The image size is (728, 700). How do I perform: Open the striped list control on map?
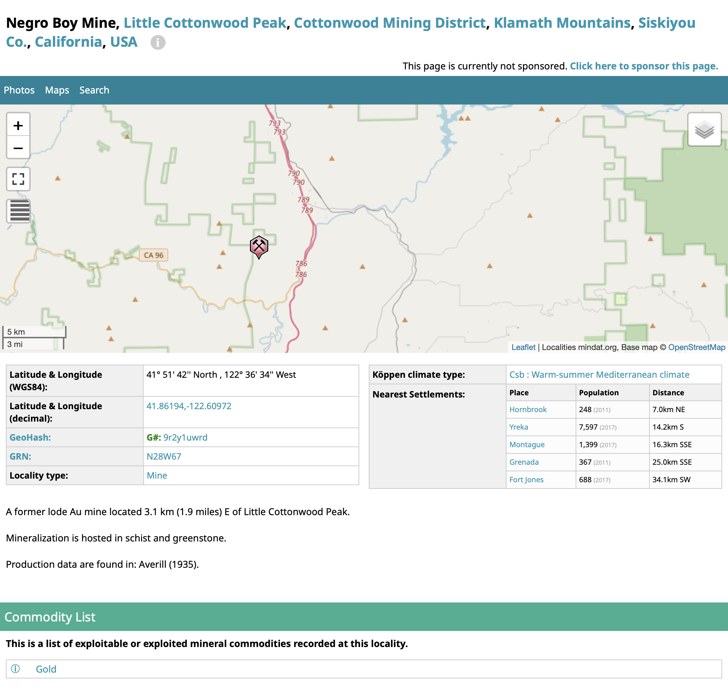[19, 210]
